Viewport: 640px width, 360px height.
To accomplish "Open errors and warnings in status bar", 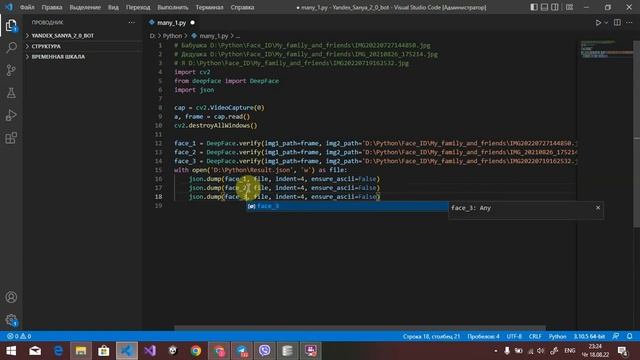I will click(19, 336).
